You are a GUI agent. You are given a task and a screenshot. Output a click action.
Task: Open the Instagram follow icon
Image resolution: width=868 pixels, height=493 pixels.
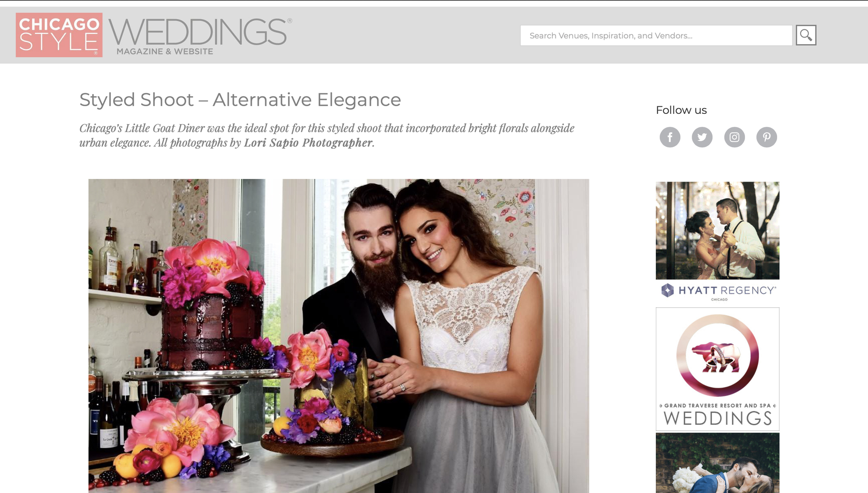coord(734,137)
